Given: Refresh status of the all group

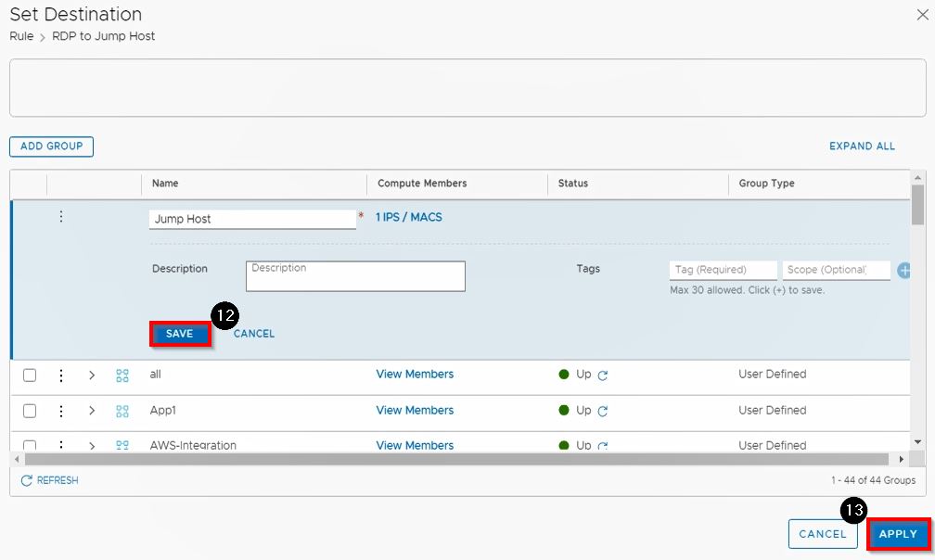Looking at the screenshot, I should point(603,375).
